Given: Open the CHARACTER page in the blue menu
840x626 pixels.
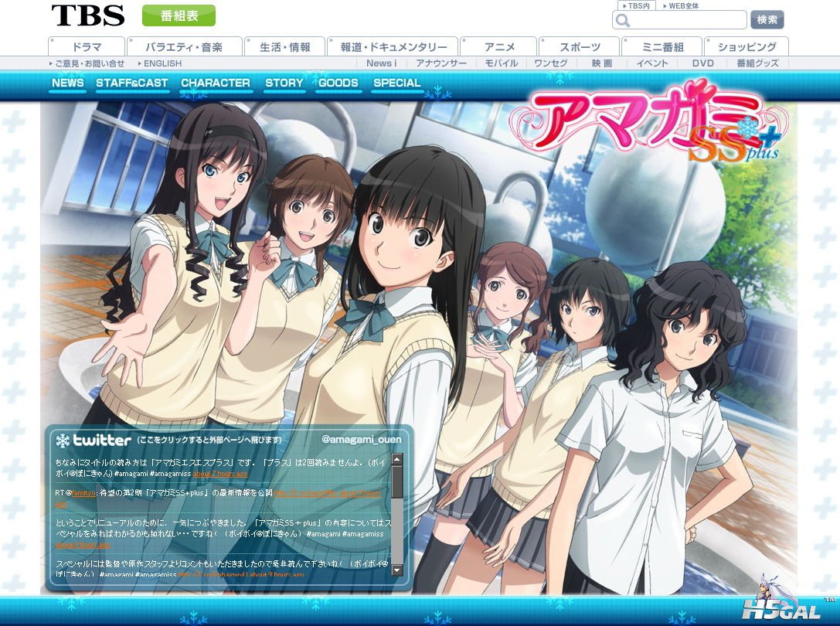Looking at the screenshot, I should (x=216, y=83).
